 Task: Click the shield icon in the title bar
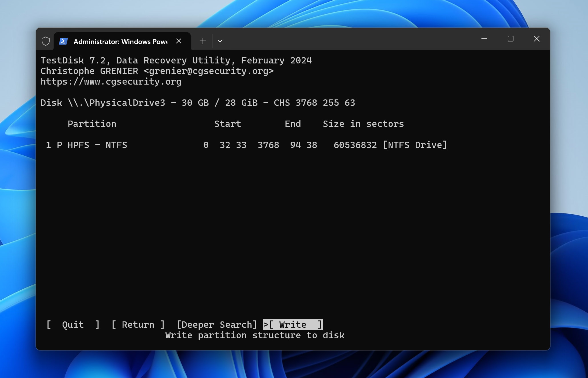[45, 41]
